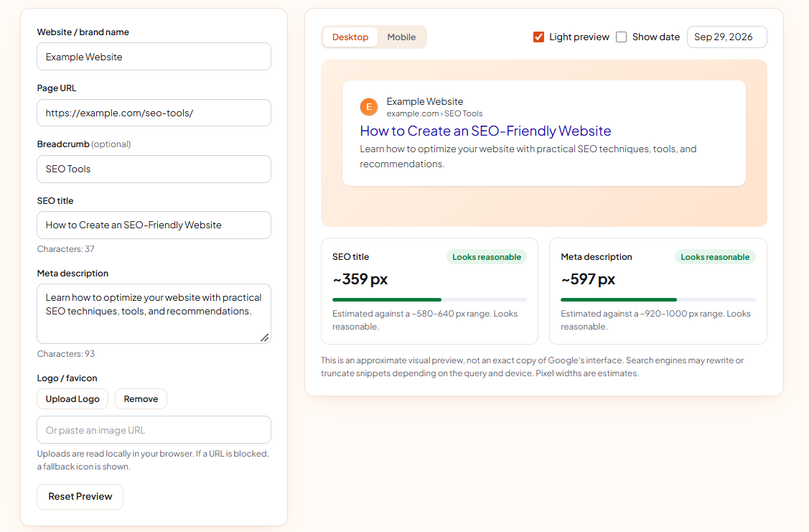Focus the Website / brand name field
Viewport: 809px width, 532px height.
point(154,57)
